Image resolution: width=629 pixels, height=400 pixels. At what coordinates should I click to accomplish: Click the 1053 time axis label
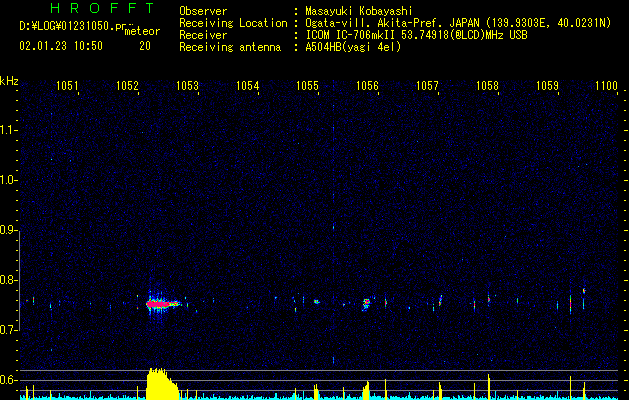pos(187,85)
